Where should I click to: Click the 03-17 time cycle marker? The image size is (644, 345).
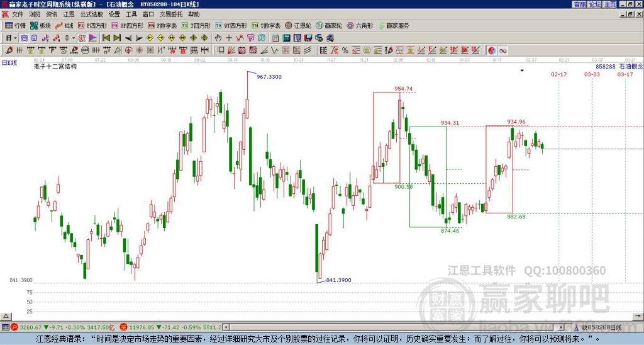pyautogui.click(x=625, y=74)
